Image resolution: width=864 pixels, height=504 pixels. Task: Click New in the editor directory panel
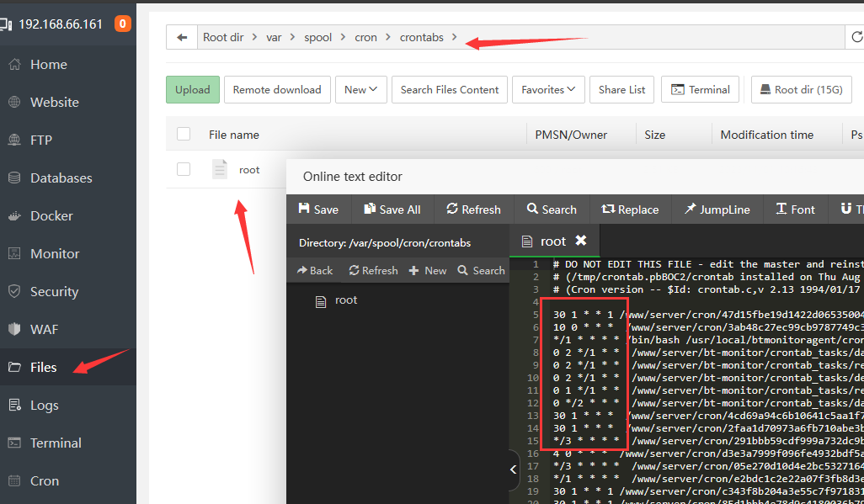click(428, 270)
